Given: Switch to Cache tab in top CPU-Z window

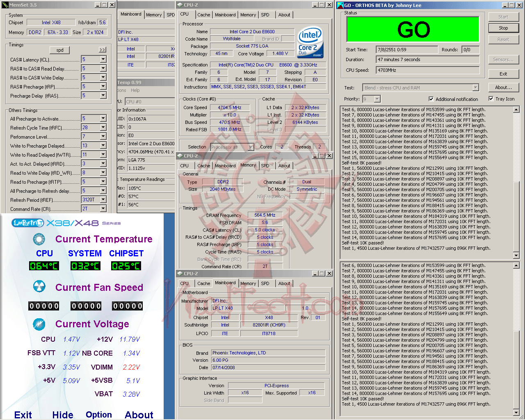Looking at the screenshot, I should [x=203, y=15].
